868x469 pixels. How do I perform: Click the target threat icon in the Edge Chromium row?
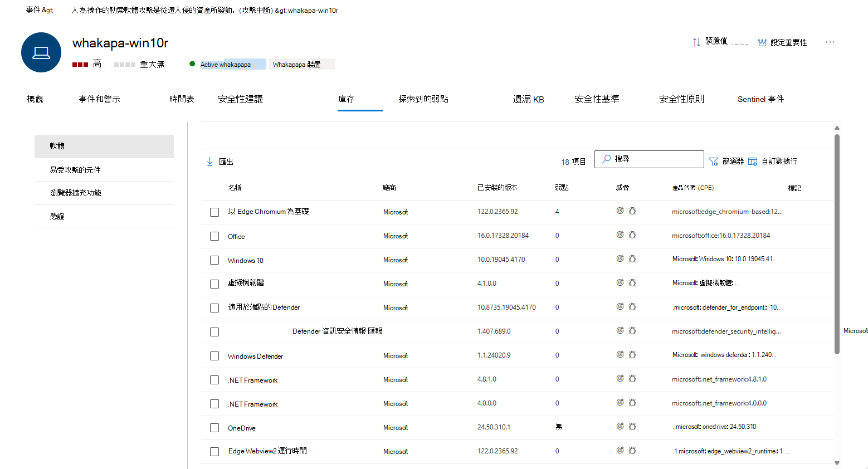coord(620,211)
